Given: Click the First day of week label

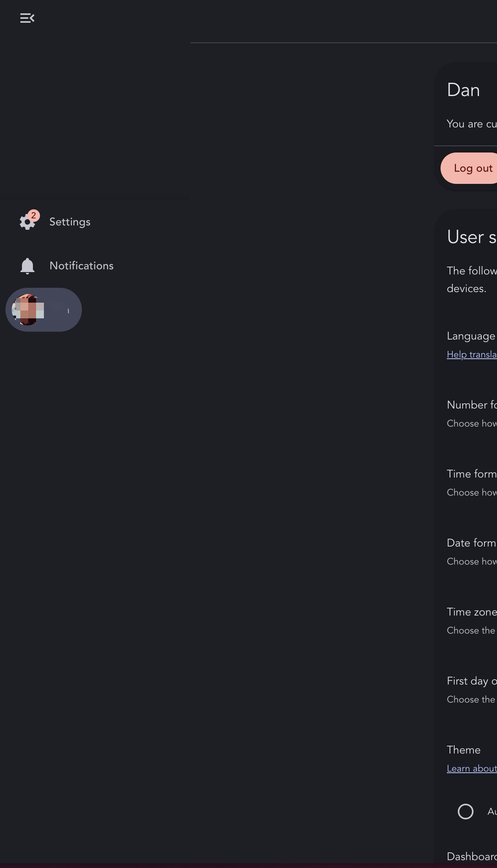Looking at the screenshot, I should [472, 681].
